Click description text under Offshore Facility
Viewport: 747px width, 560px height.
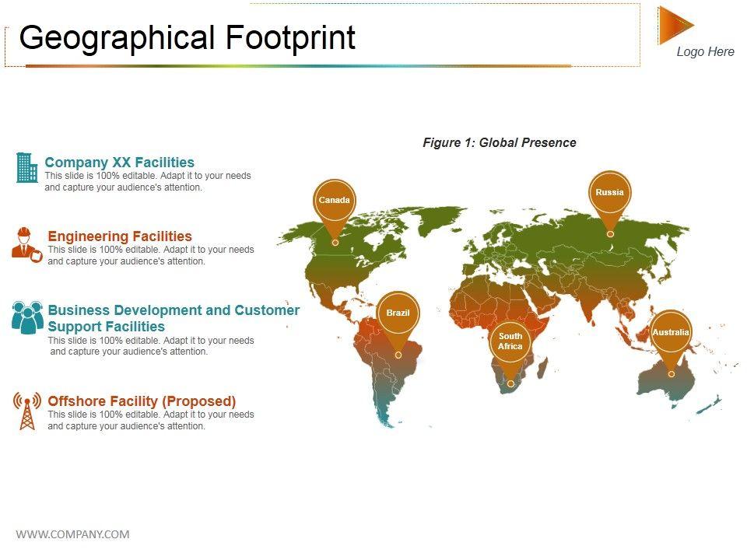[150, 420]
